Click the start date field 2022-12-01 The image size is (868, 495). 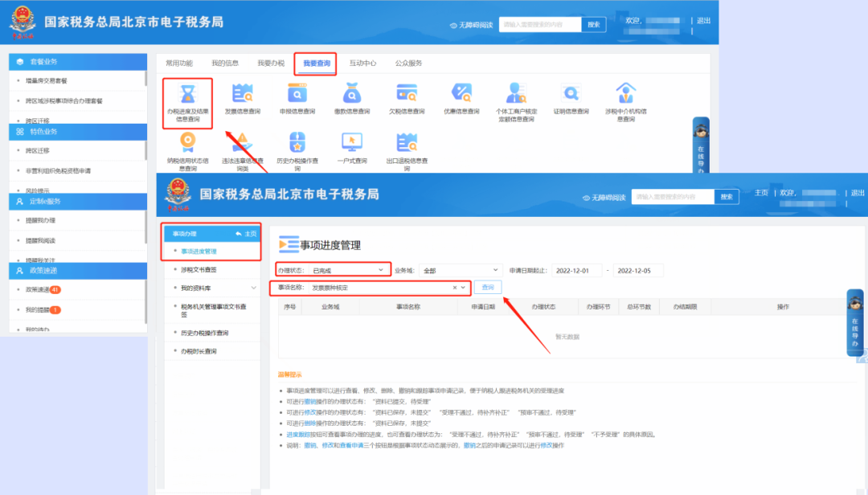tap(576, 271)
